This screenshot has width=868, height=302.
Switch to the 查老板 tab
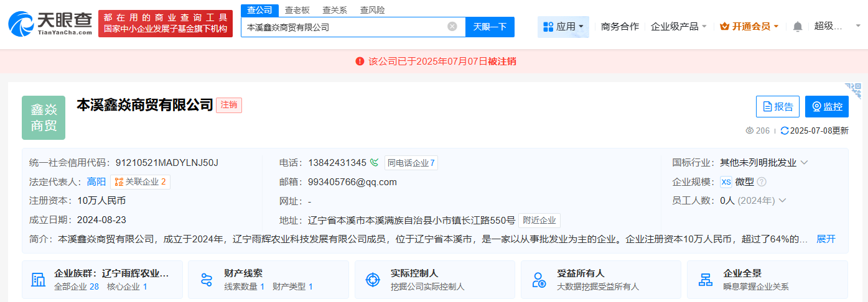coord(297,10)
